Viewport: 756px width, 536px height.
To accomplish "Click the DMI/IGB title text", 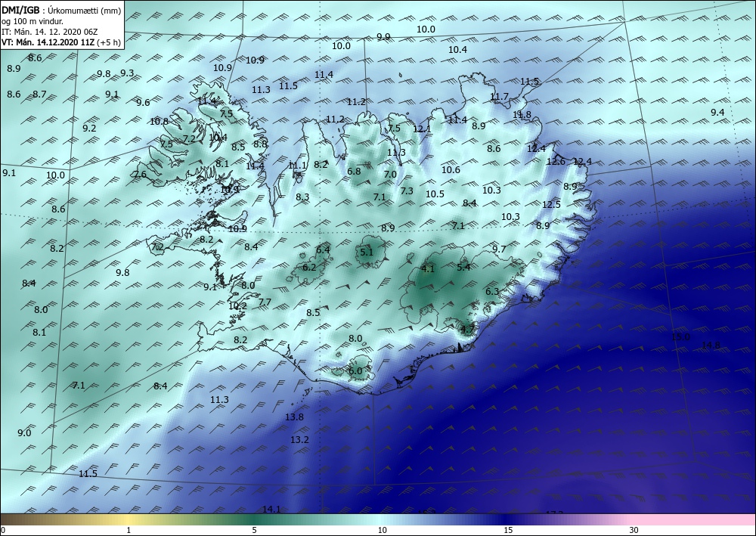I will [x=20, y=9].
